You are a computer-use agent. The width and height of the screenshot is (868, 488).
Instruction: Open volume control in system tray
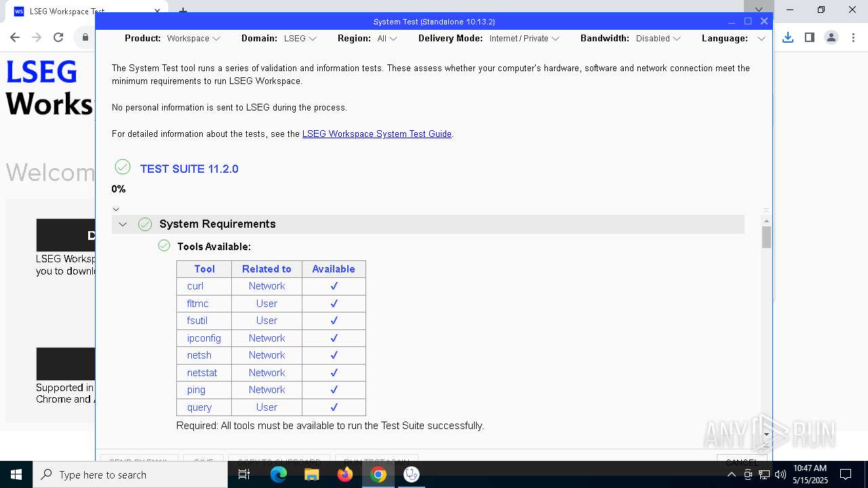point(780,474)
